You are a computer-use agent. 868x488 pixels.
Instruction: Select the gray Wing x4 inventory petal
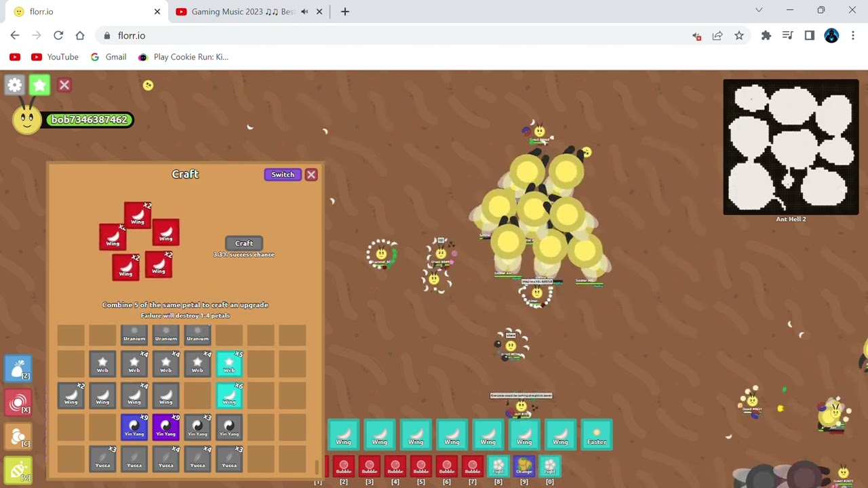[134, 395]
